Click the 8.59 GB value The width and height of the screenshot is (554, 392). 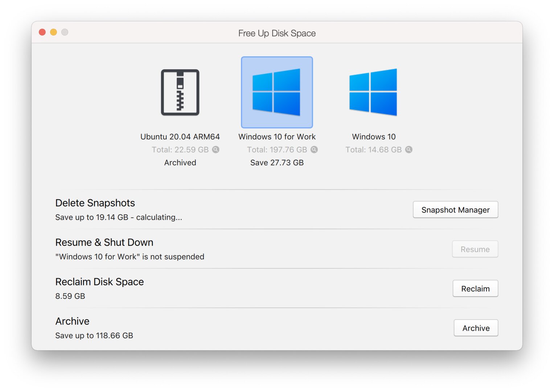(70, 296)
